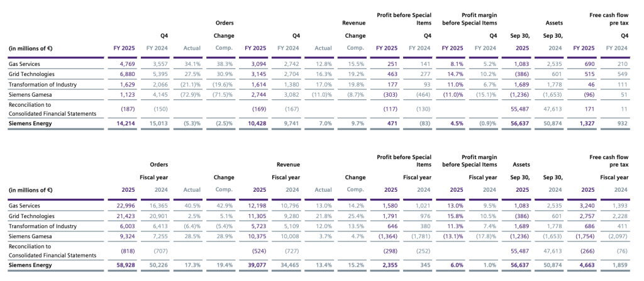Click Siemens Energy label in fiscal year table
The image size is (644, 281).
30,266
